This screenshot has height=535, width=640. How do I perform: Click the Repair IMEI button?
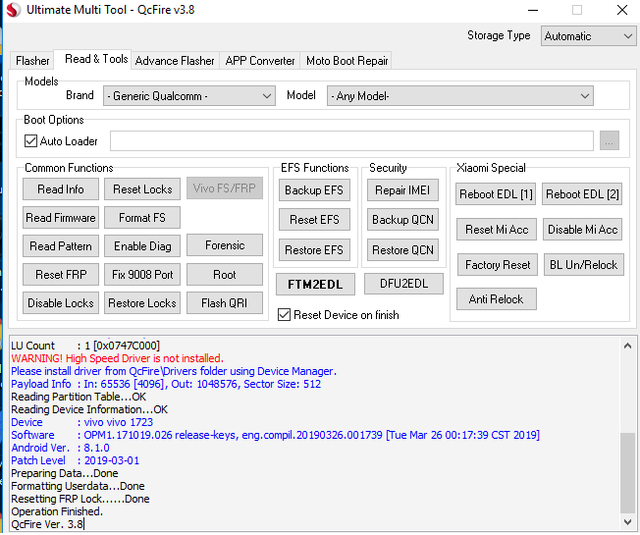(x=403, y=190)
